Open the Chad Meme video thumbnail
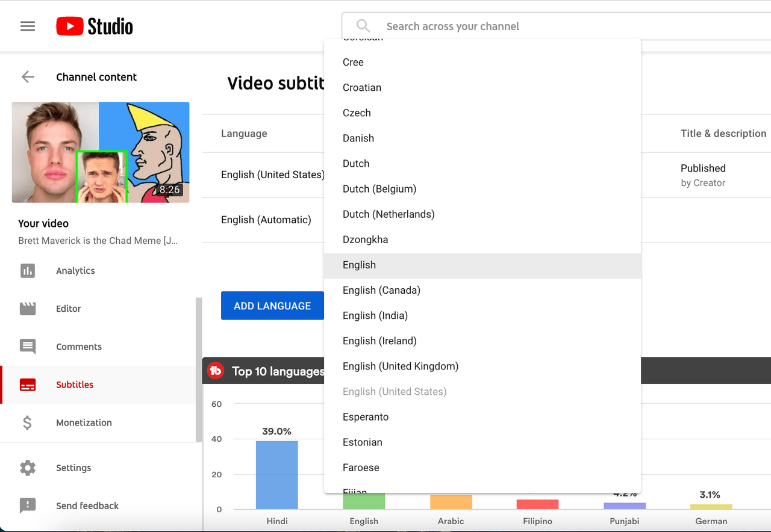Image resolution: width=771 pixels, height=532 pixels. pos(100,152)
